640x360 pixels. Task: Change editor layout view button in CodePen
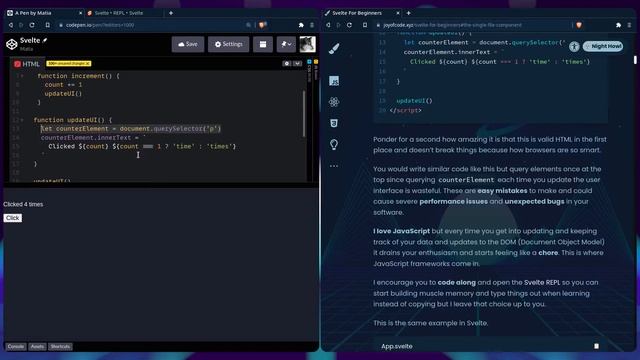point(263,44)
